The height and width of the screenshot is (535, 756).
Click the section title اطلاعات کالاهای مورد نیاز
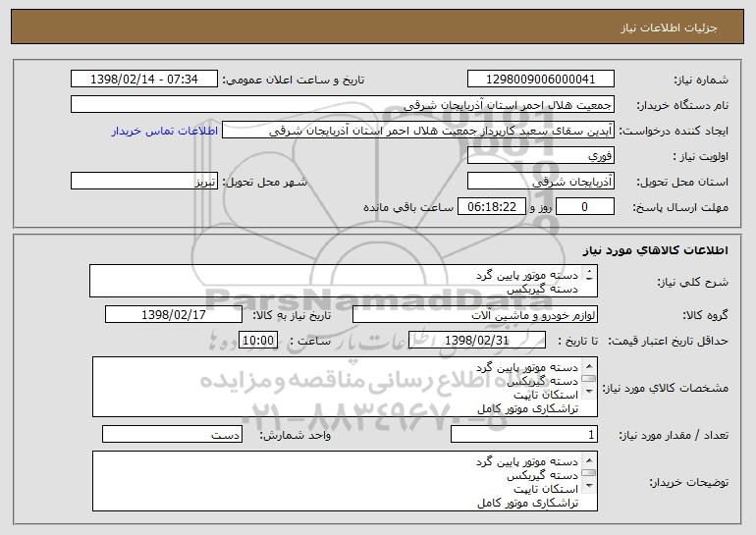point(655,250)
